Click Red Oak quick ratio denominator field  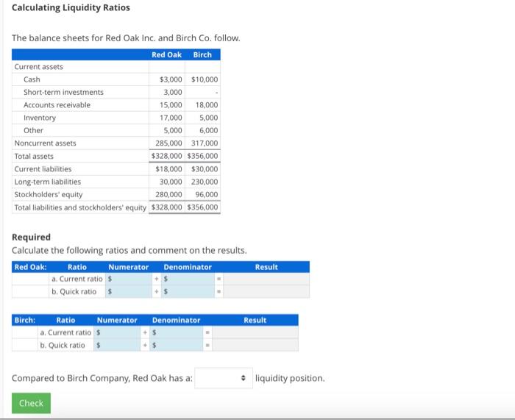pos(188,291)
